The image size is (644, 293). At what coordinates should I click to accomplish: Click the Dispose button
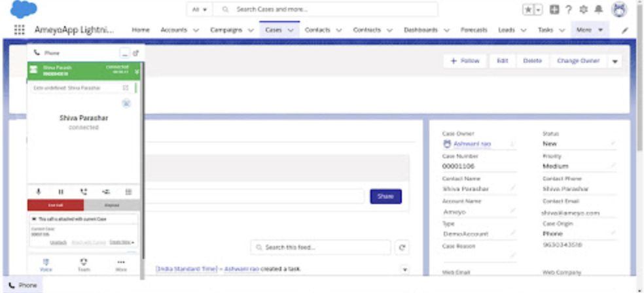[x=112, y=205]
